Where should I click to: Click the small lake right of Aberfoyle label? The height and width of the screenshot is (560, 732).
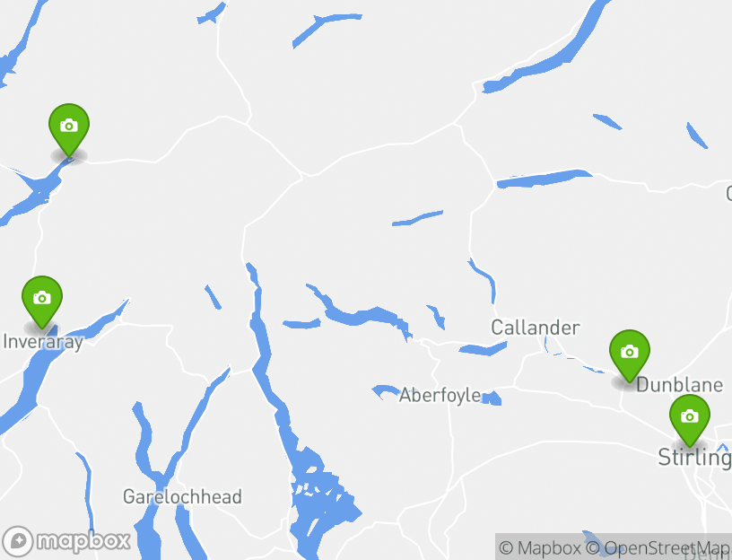click(x=492, y=398)
